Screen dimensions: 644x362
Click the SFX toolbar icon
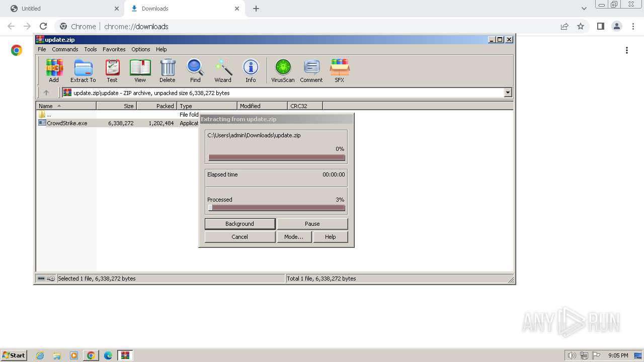(x=340, y=70)
